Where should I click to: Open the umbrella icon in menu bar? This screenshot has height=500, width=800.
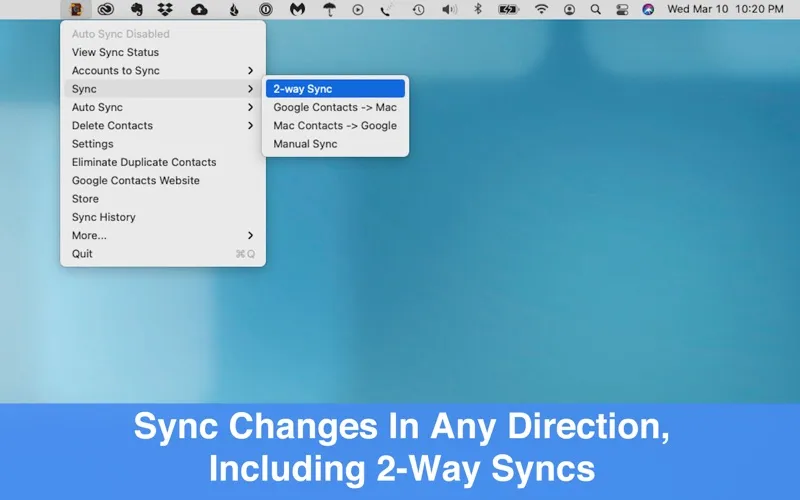pos(329,9)
